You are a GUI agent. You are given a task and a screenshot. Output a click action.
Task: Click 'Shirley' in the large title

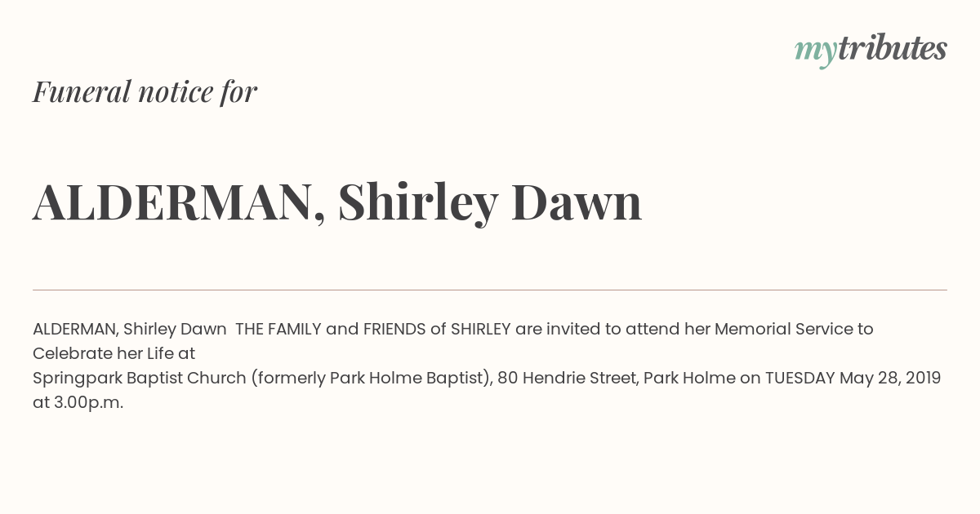[417, 202]
